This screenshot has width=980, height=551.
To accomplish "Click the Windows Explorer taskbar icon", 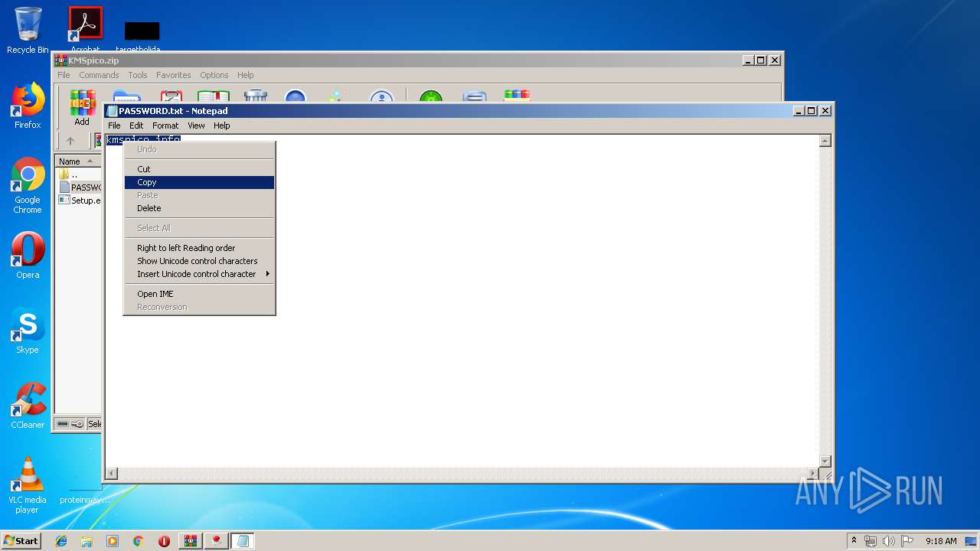I will pos(87,541).
